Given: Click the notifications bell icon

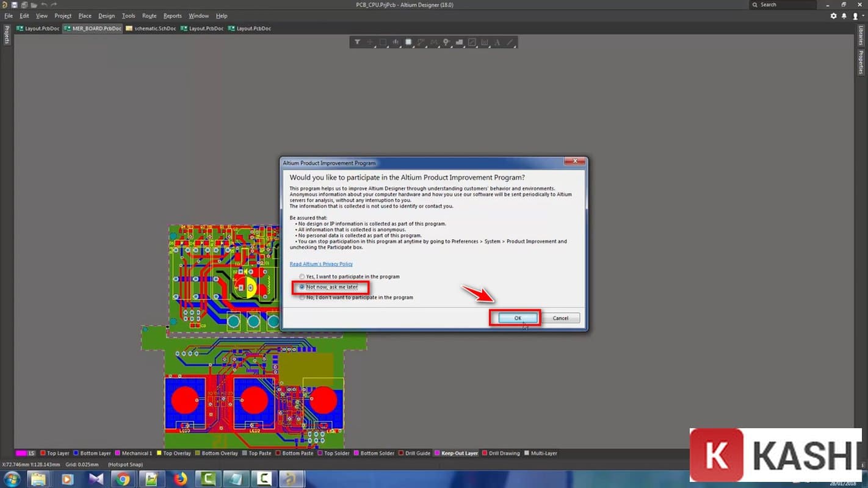Looking at the screenshot, I should coord(844,16).
